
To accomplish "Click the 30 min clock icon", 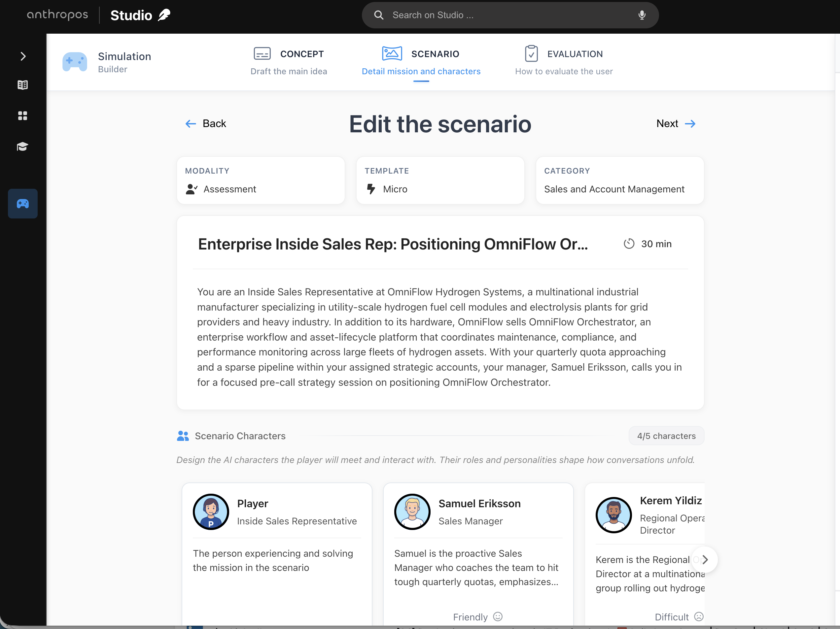I will coord(629,244).
